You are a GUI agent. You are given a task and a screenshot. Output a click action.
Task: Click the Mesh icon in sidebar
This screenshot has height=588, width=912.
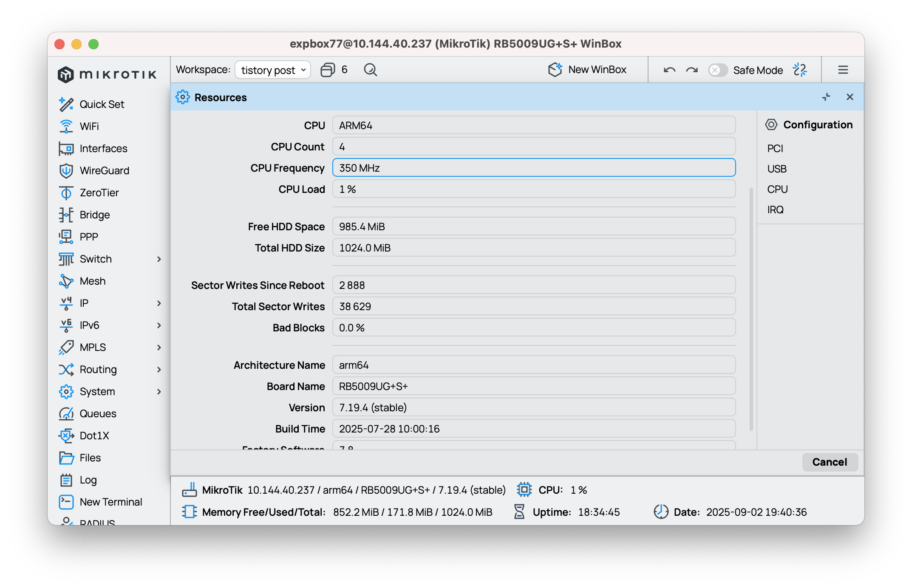(66, 281)
